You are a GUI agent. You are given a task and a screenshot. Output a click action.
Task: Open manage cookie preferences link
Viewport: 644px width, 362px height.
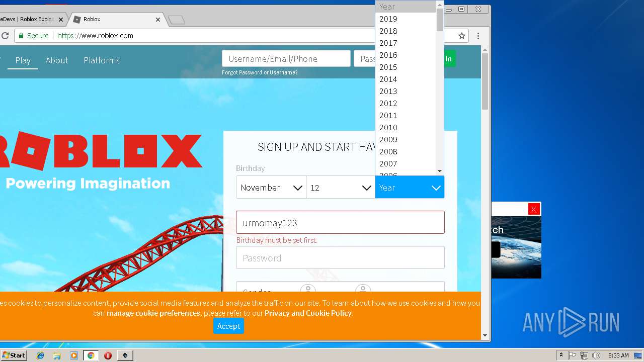[x=153, y=313]
